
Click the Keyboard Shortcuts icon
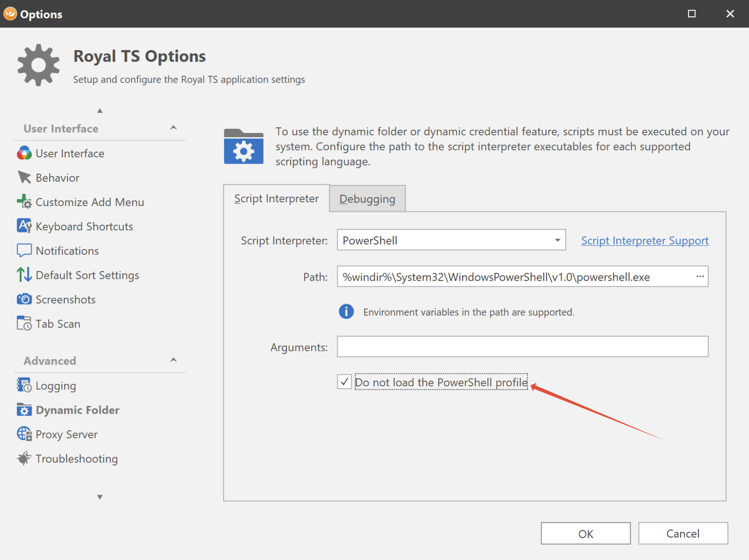[24, 226]
